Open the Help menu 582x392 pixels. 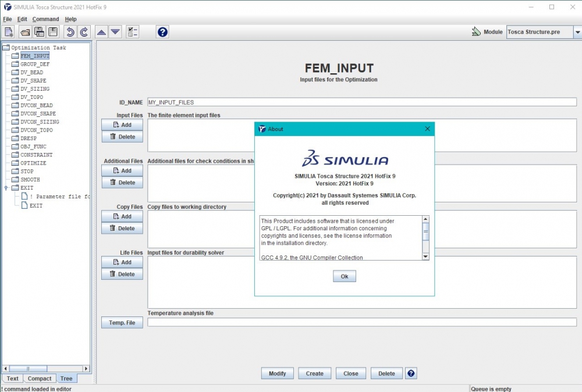click(70, 19)
